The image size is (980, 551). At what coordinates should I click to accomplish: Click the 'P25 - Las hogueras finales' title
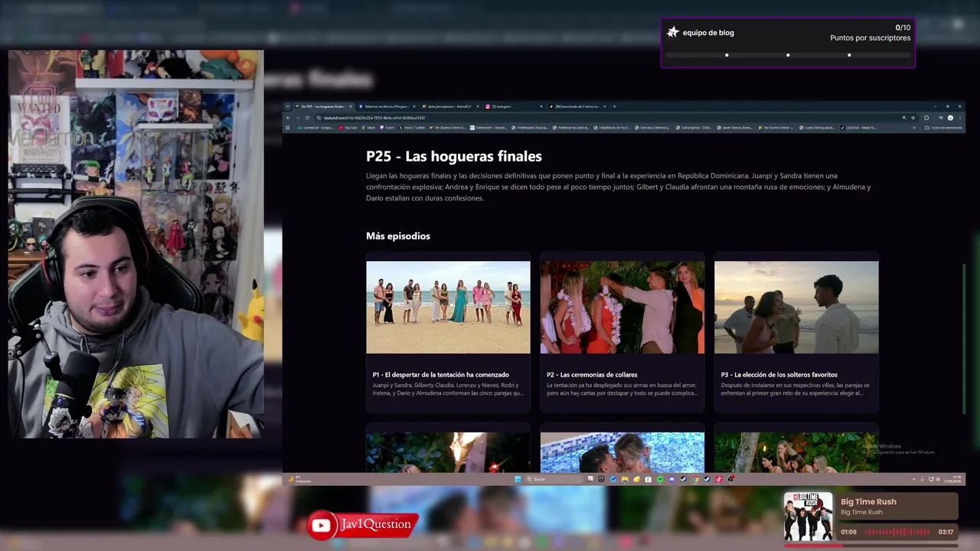click(x=454, y=156)
